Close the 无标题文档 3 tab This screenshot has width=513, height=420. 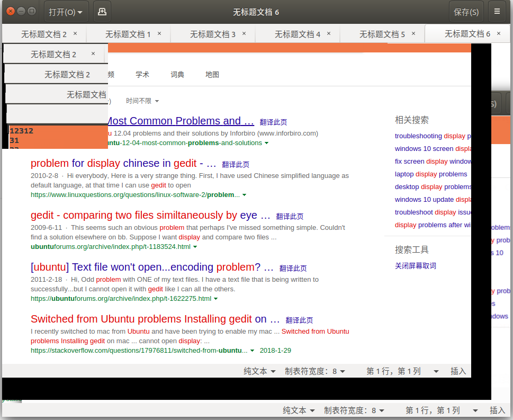pos(244,33)
